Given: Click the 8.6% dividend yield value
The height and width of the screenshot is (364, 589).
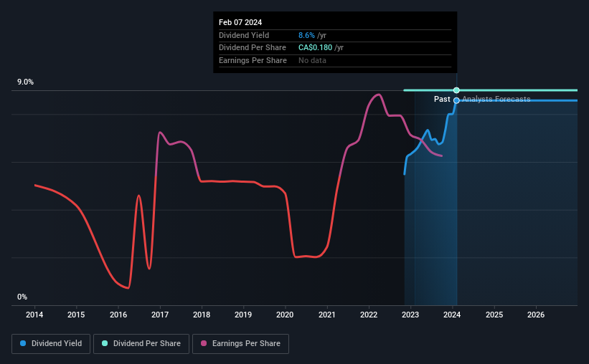Looking at the screenshot, I should (x=306, y=35).
